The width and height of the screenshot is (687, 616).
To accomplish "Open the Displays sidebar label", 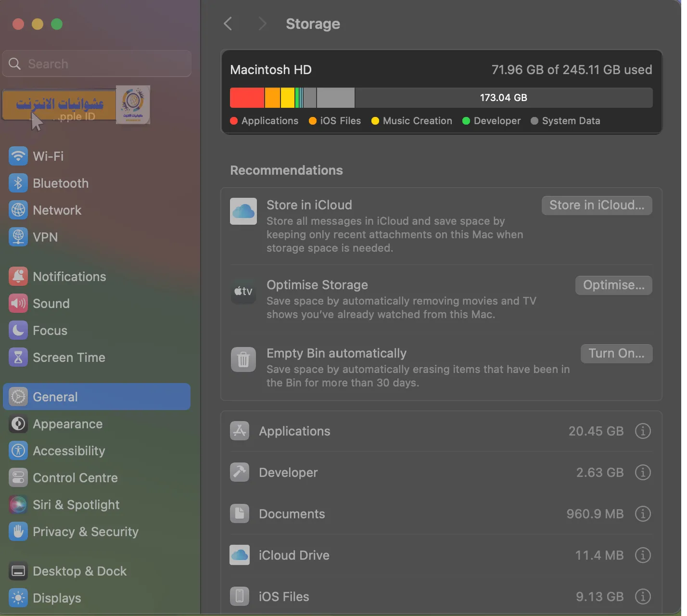I will [x=57, y=598].
